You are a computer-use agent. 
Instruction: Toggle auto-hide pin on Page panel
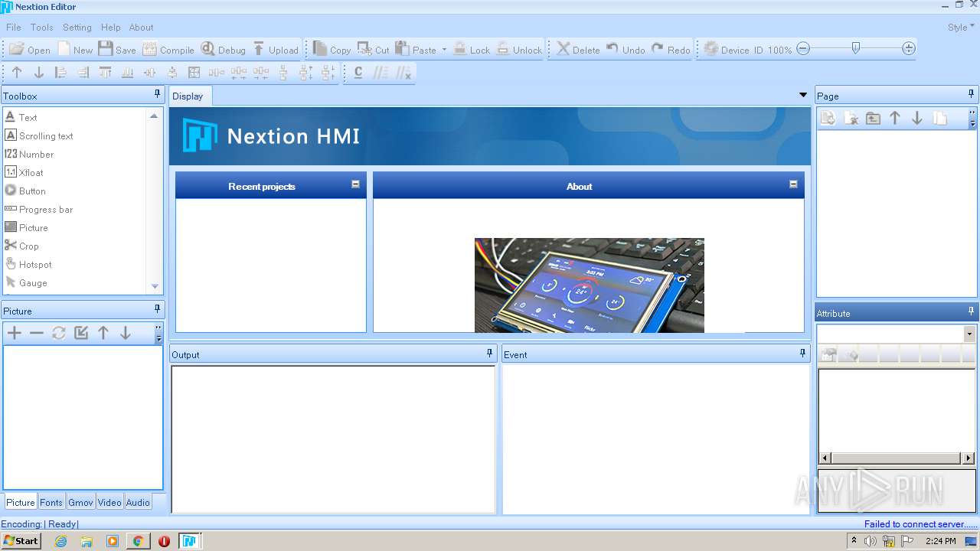coord(972,94)
